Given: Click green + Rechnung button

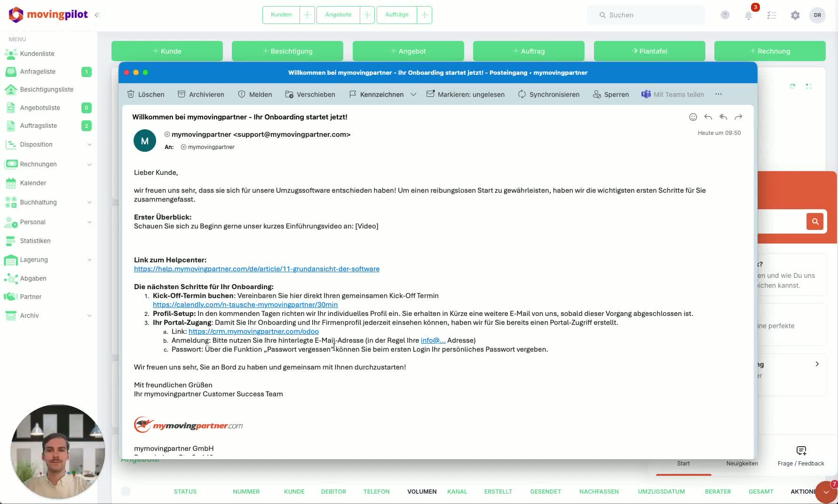Looking at the screenshot, I should click(770, 51).
